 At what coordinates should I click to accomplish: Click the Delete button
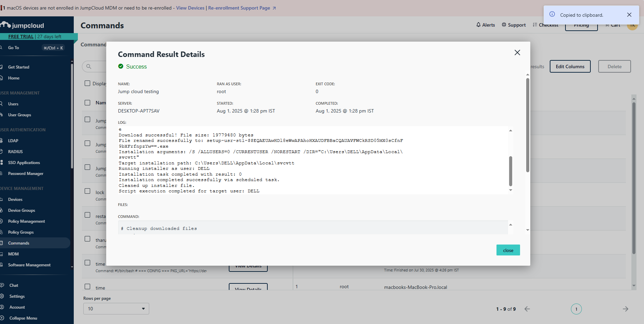pyautogui.click(x=614, y=67)
